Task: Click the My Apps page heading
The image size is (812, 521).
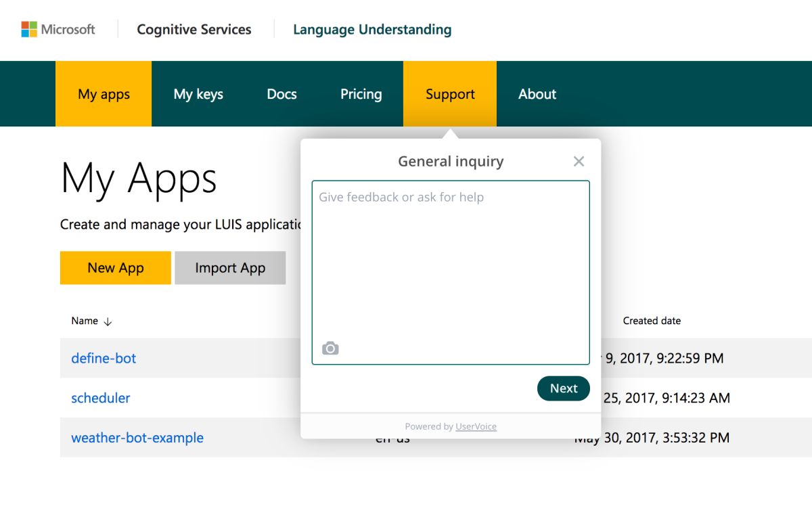Action: click(x=139, y=179)
